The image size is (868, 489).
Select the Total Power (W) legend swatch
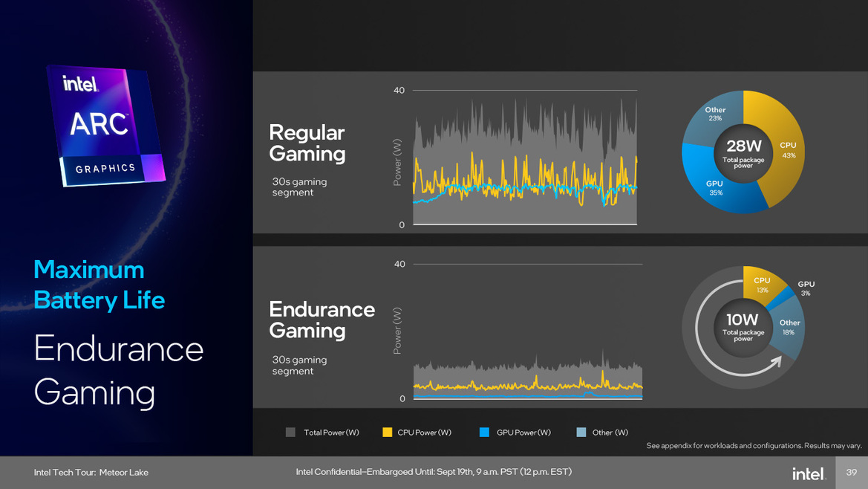290,433
